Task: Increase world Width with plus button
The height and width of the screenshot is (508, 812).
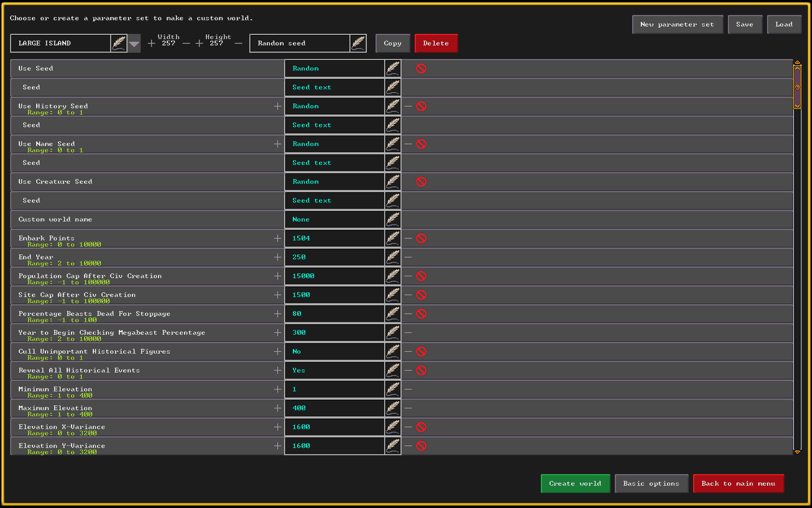Action: pyautogui.click(x=151, y=44)
